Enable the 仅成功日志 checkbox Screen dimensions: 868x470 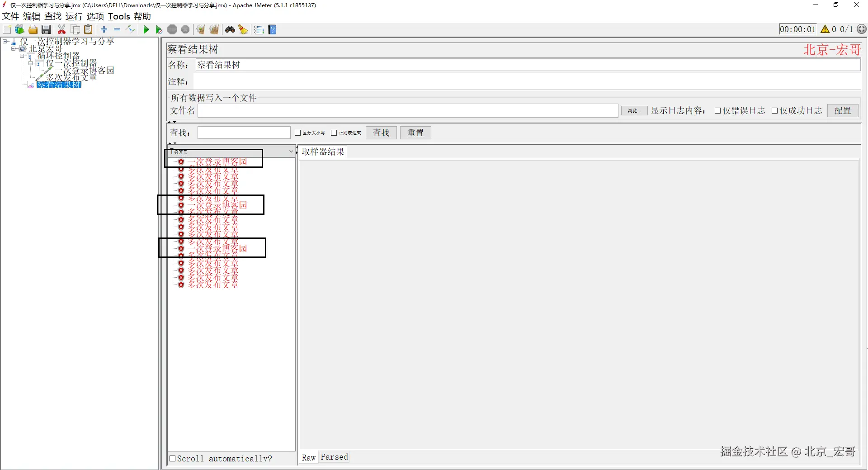(x=774, y=111)
